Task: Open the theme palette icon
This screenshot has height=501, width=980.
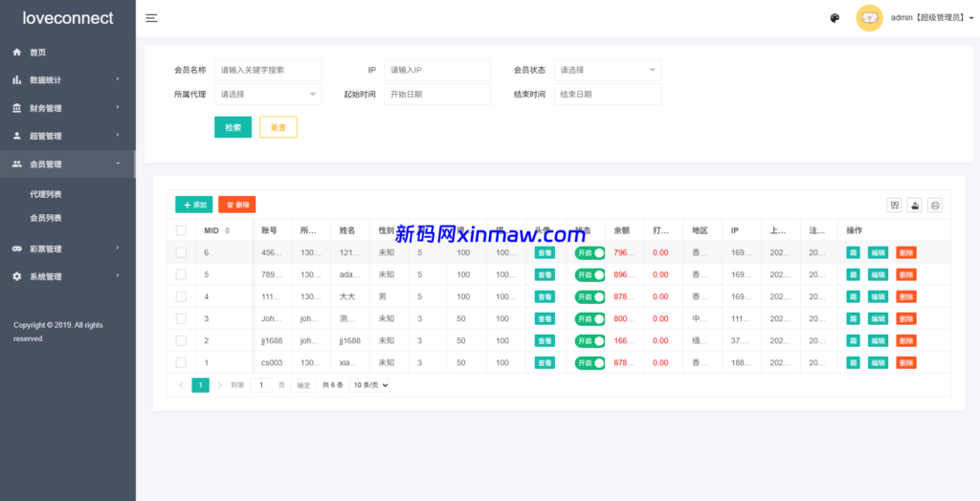Action: (x=835, y=18)
